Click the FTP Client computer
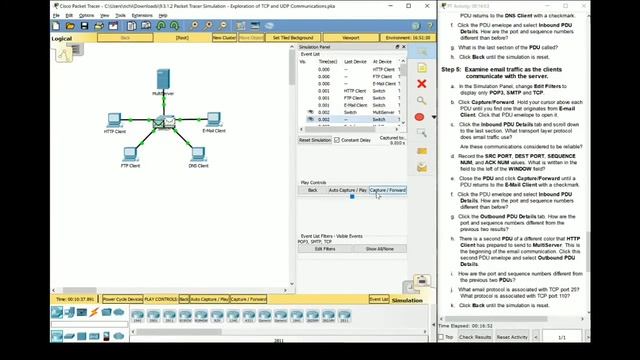Viewport: 640px width, 360px height. tap(130, 154)
